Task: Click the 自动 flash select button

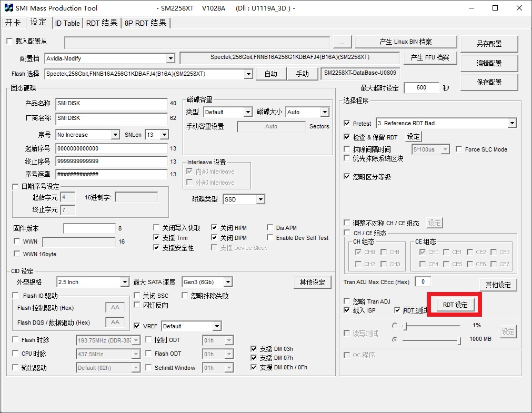Action: point(271,74)
